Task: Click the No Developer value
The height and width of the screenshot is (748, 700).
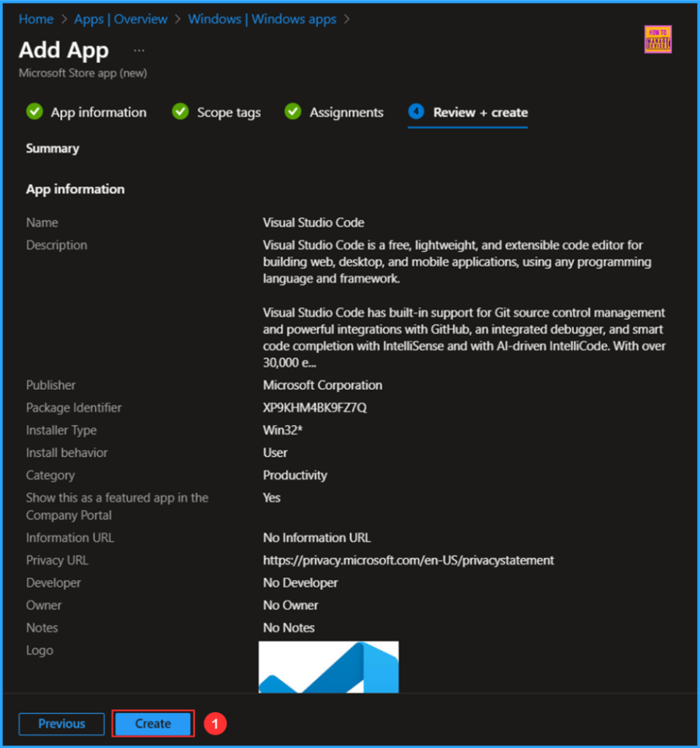Action: [x=300, y=583]
